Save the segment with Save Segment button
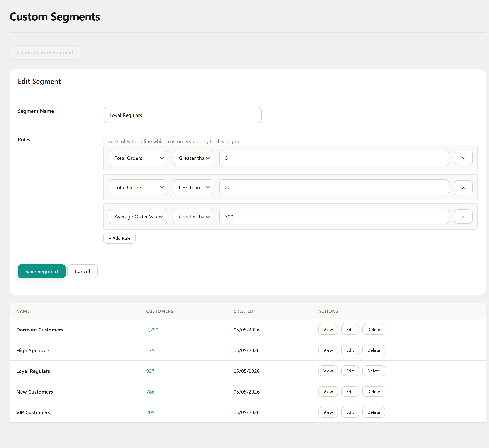 point(42,271)
